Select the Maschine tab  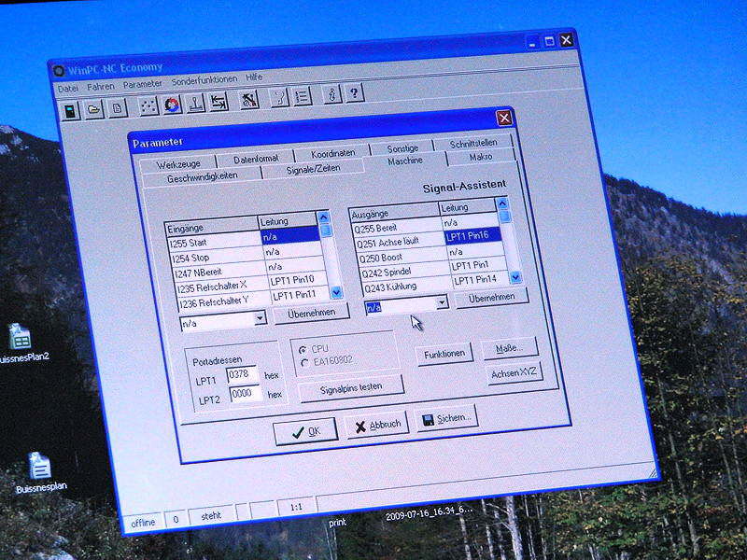tap(405, 161)
